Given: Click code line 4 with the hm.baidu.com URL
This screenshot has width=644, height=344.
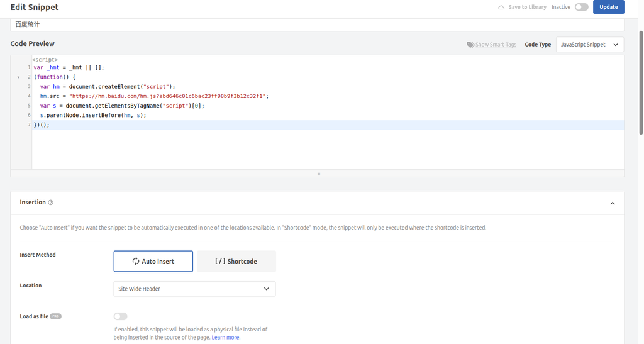Looking at the screenshot, I should tap(154, 96).
